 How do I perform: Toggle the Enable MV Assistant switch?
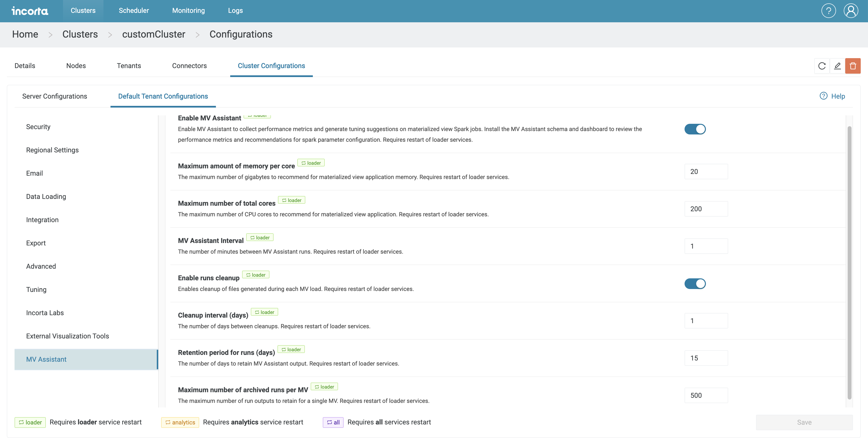[695, 129]
